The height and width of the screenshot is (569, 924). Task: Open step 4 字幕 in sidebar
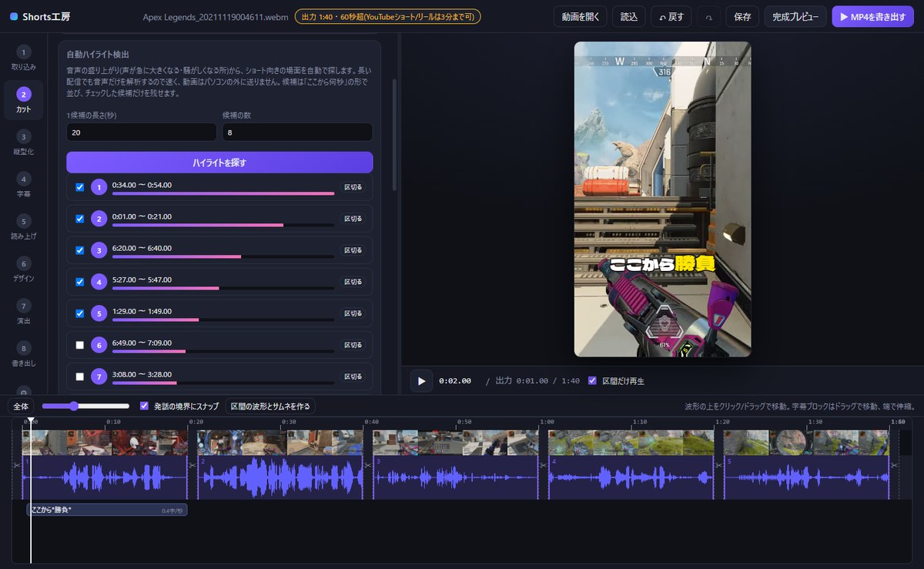tap(23, 185)
